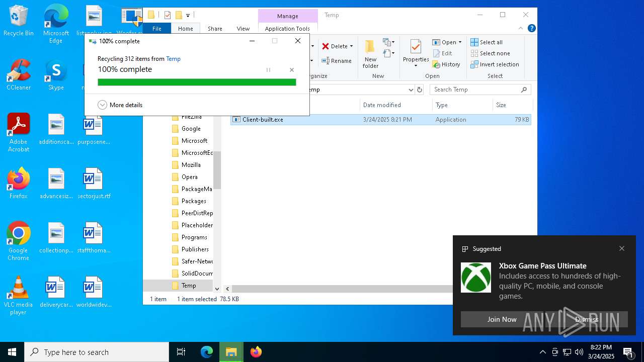Select the Mozilla folder in tree
Screen dimensions: 644x362
pos(191,165)
